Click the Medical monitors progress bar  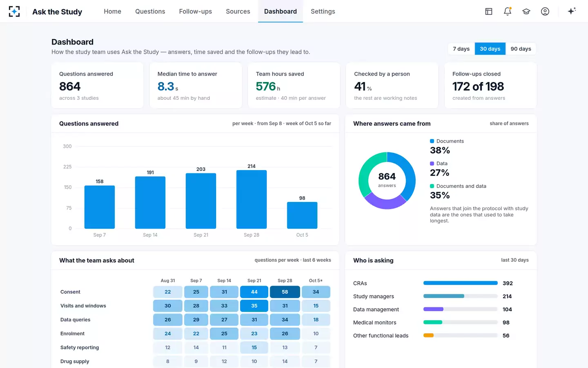(460, 322)
